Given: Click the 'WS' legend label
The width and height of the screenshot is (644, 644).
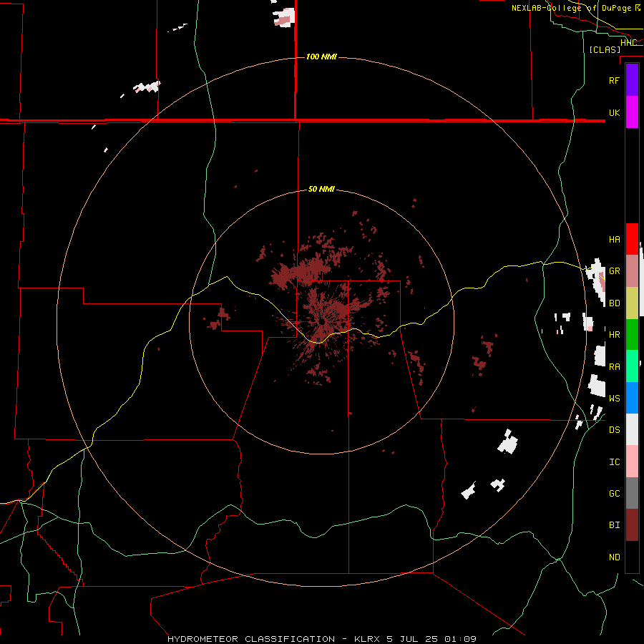Looking at the screenshot, I should [614, 399].
